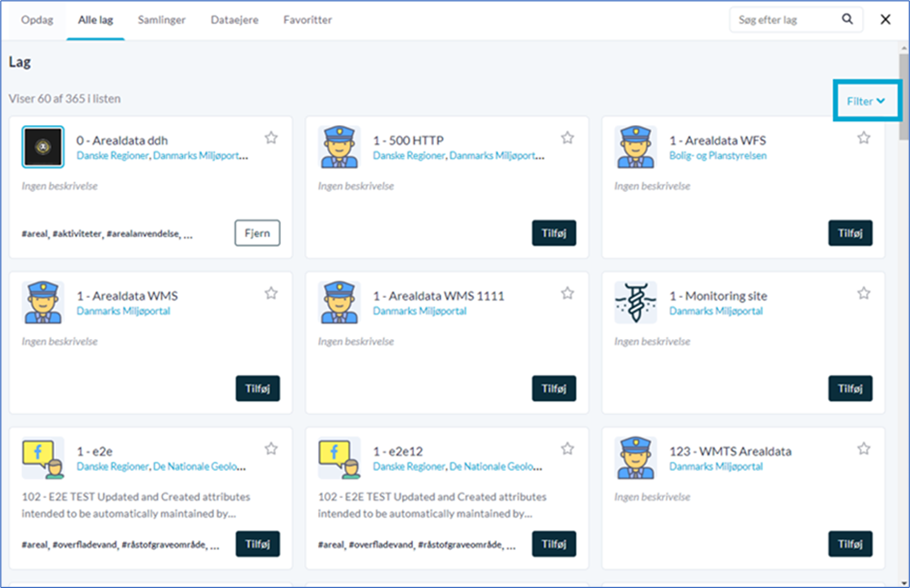Open De Nationale Geolo... link under 1 - e2e
Screen dimensions: 910x588
[x=200, y=466]
